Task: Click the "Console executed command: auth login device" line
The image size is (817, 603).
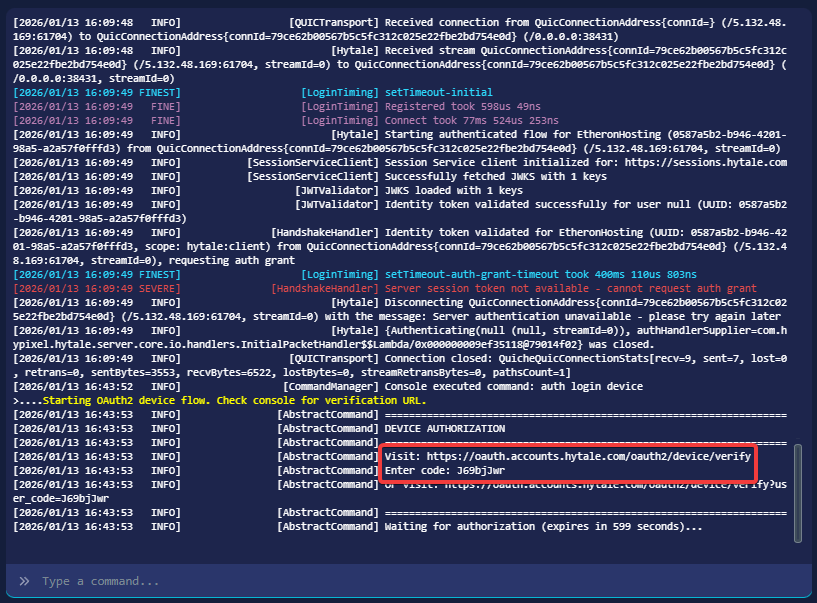Action: 515,386
